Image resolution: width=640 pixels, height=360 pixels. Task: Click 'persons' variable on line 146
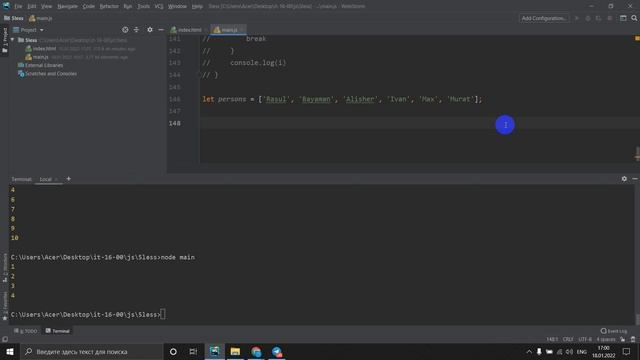tap(232, 99)
